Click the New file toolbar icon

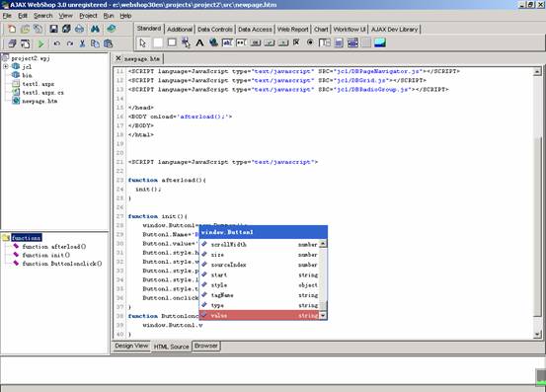[12, 29]
